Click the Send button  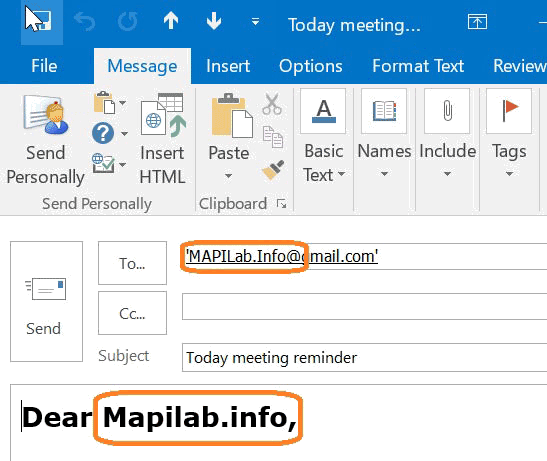coord(46,302)
